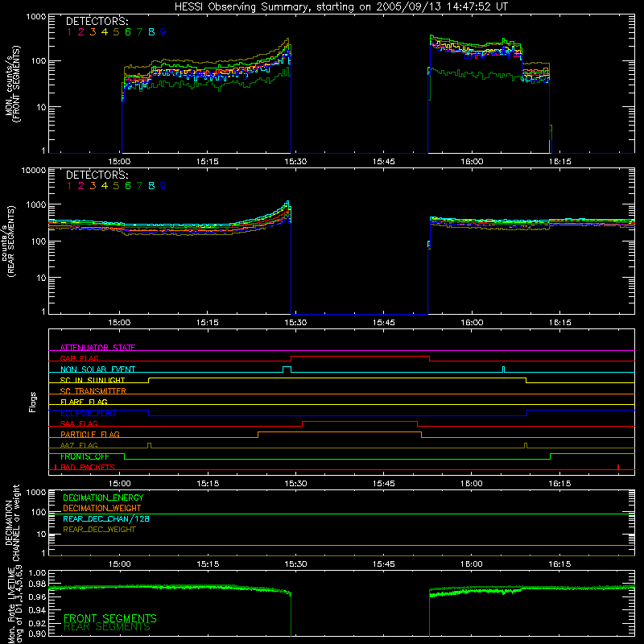Click the FLARE_FLAG label
Viewport: 644px width, 644px height.
coord(84,402)
